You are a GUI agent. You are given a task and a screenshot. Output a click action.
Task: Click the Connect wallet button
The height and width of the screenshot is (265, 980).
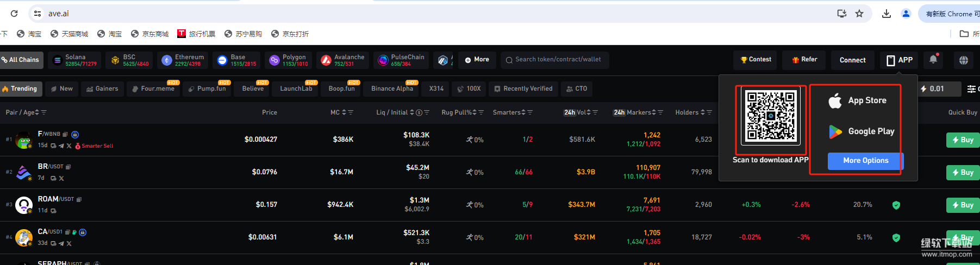(x=852, y=60)
